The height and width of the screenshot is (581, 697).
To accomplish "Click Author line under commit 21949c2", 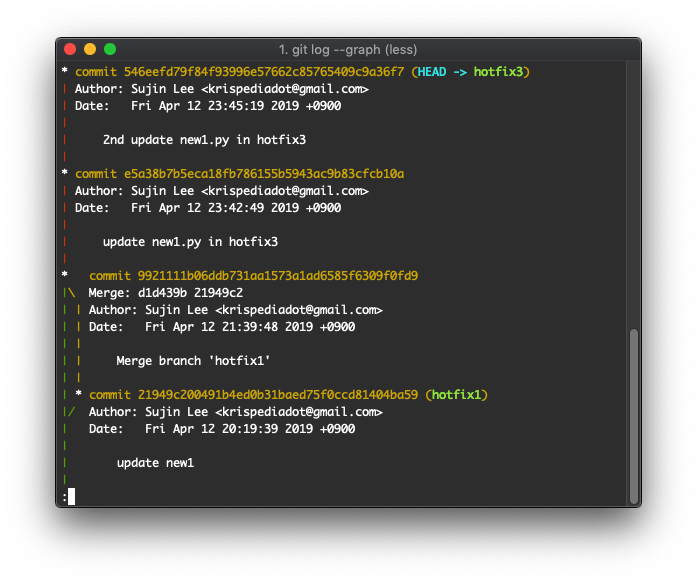I will 236,412.
